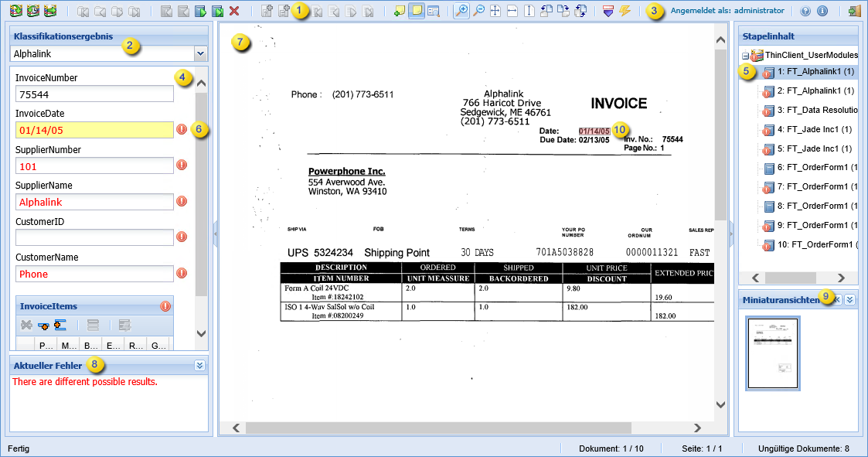Collapse the Aktueller Fehler panel
Screen dimensions: 868x457
pyautogui.click(x=199, y=366)
